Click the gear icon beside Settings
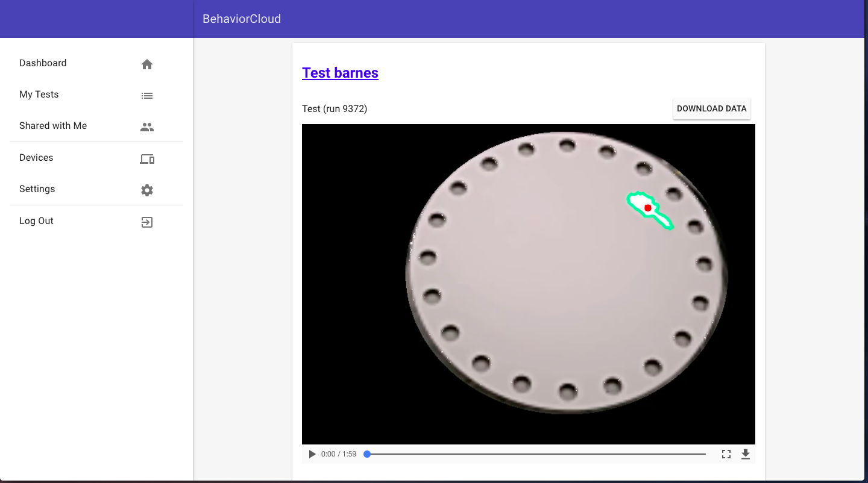 tap(147, 190)
